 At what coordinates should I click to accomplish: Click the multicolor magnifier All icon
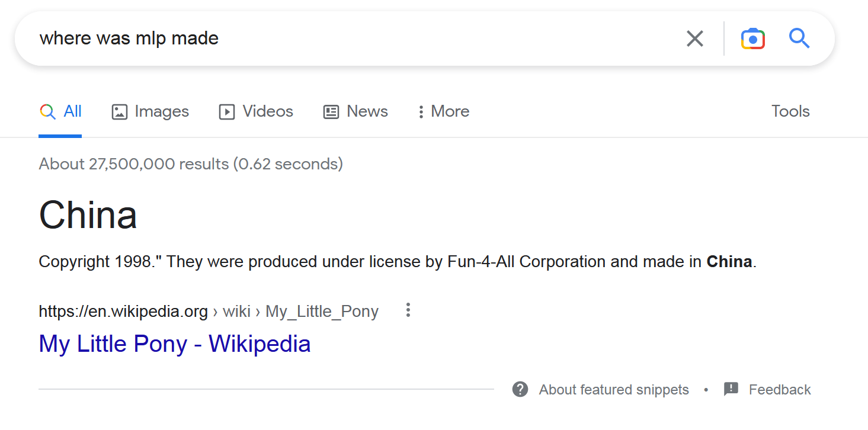[x=47, y=111]
